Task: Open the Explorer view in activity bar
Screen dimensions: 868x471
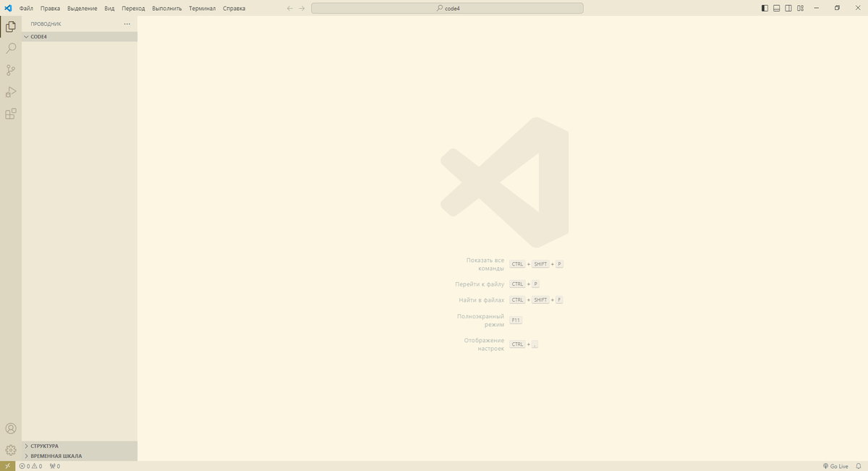Action: pyautogui.click(x=11, y=27)
